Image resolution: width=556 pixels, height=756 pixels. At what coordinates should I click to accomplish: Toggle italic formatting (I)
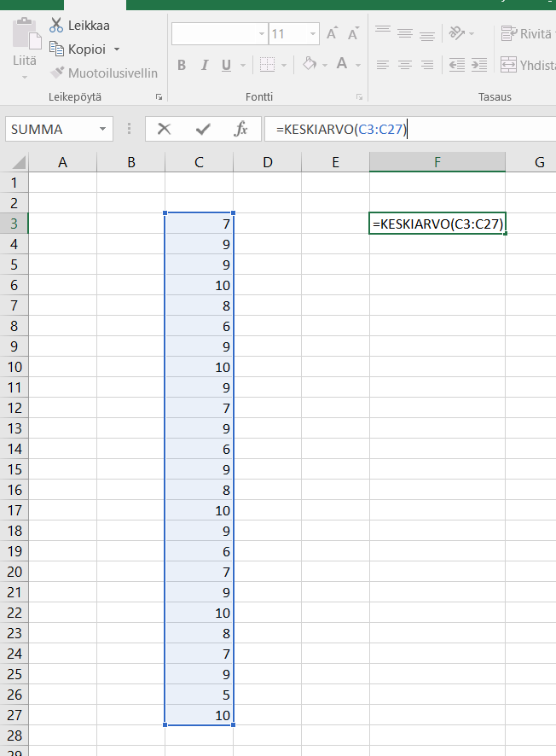click(204, 65)
